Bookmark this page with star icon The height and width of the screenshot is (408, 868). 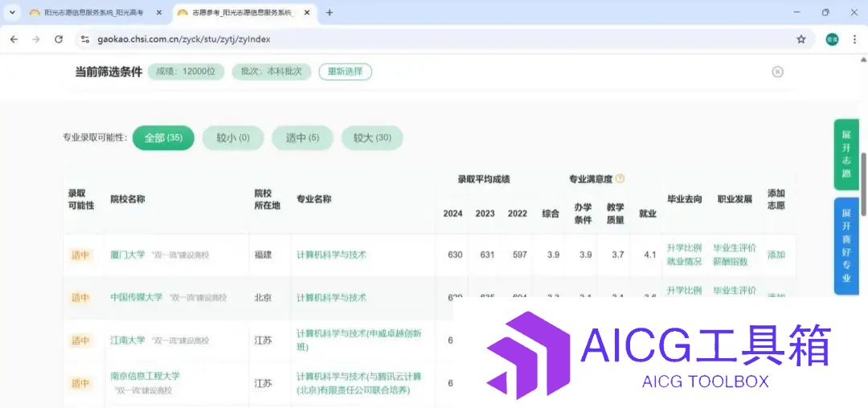(x=801, y=39)
